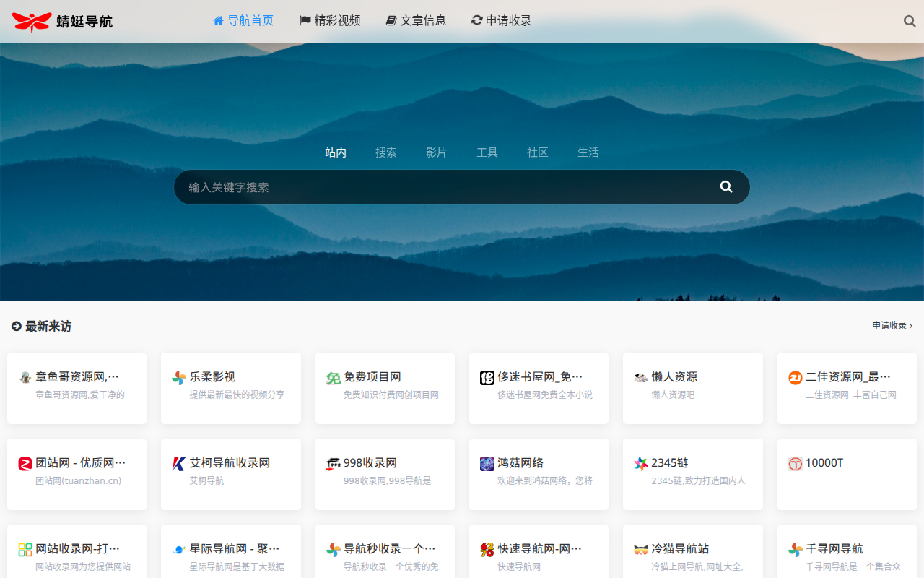924x578 pixels.
Task: Switch to the 搜索 search tab
Action: click(386, 152)
